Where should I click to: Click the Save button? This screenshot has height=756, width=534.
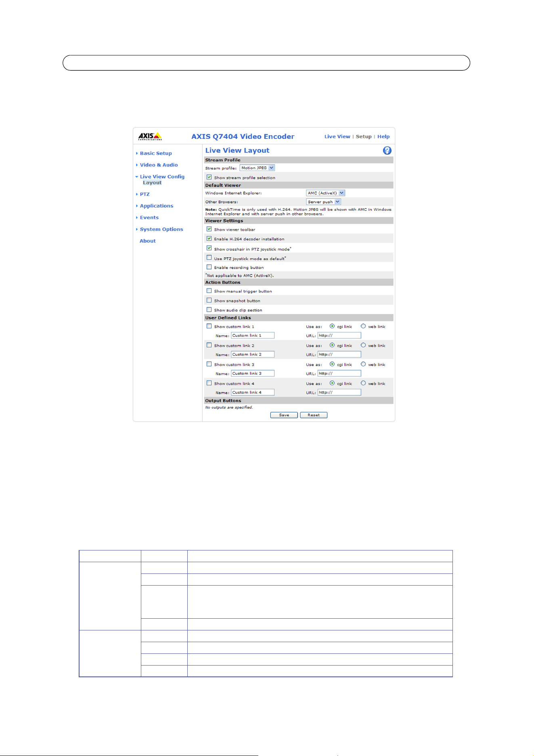coord(284,415)
